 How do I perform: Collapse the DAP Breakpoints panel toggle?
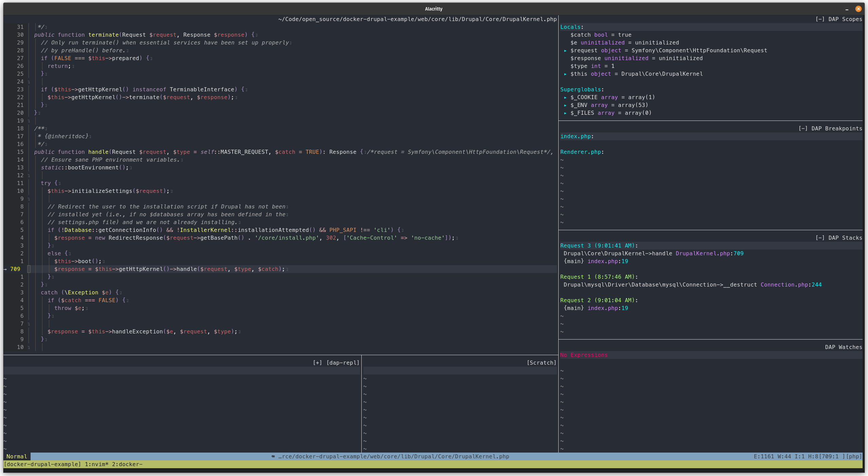803,129
